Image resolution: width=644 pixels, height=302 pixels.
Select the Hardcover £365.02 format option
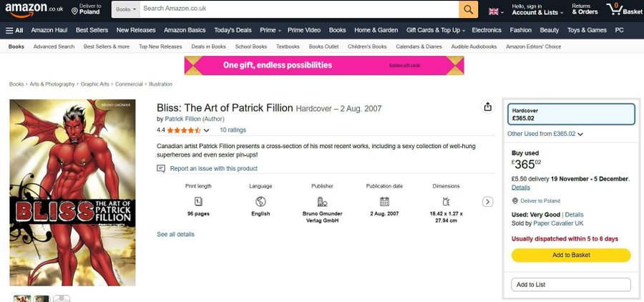tap(571, 115)
